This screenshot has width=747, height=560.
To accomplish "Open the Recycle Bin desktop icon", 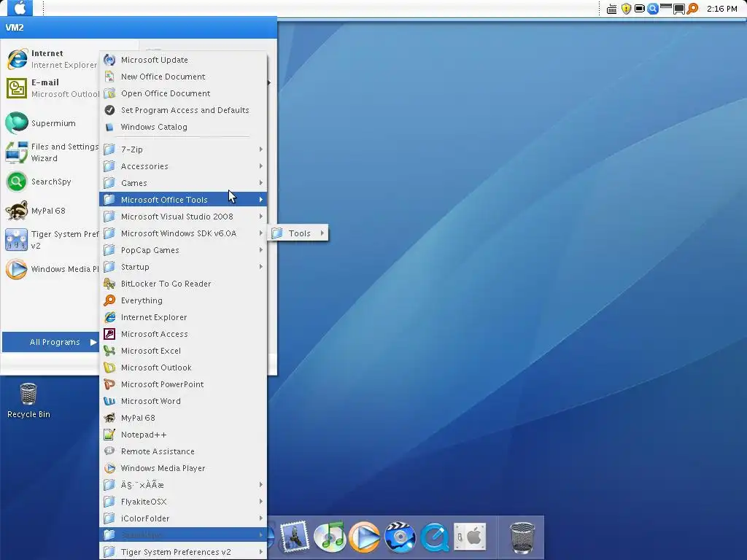I will (x=28, y=401).
